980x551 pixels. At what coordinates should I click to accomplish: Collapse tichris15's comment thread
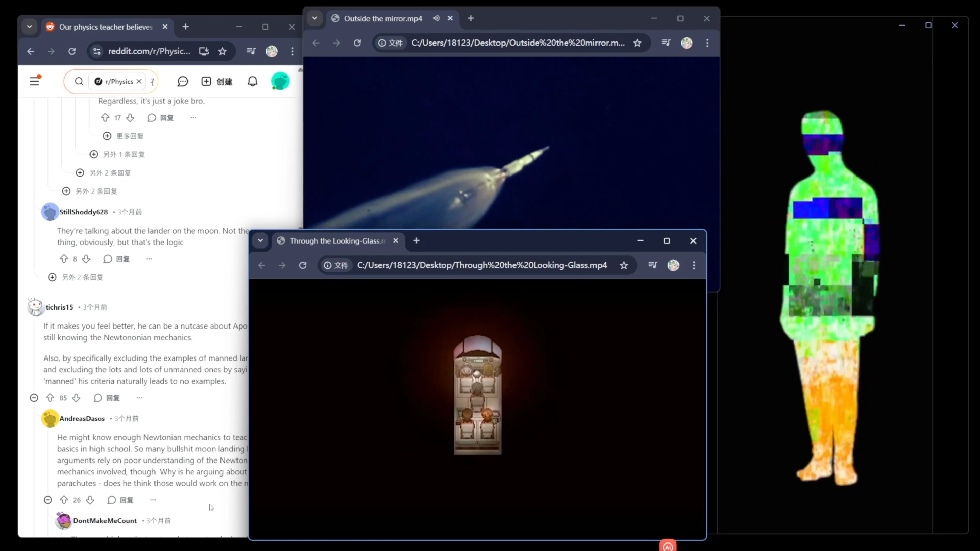point(34,398)
